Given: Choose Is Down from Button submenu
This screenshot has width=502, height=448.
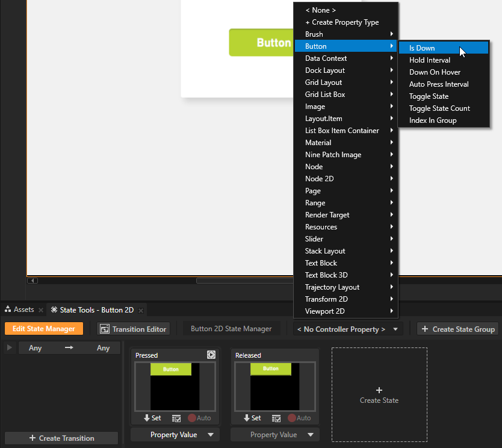Looking at the screenshot, I should [x=422, y=48].
